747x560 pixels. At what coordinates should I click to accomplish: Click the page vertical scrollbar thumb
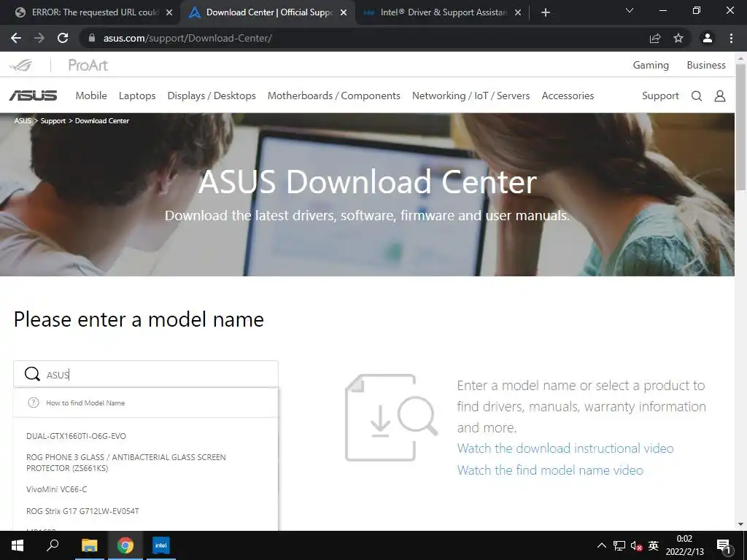click(x=741, y=126)
